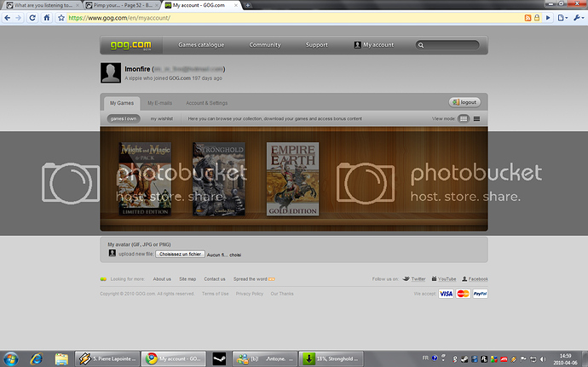
Task: Open the '18%, Stronghold' download taskbar item
Action: [x=331, y=358]
